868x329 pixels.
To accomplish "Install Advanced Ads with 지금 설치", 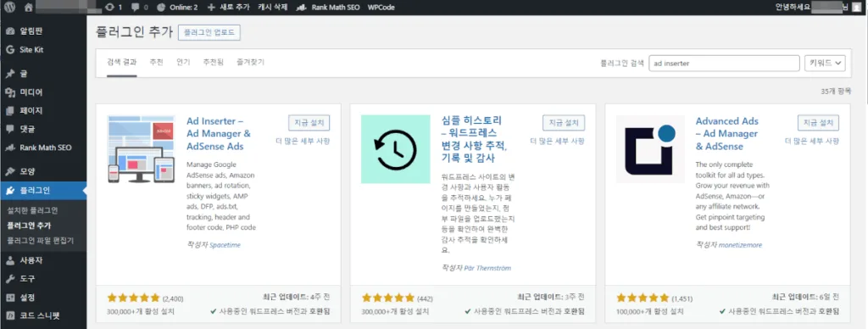I will pyautogui.click(x=818, y=122).
